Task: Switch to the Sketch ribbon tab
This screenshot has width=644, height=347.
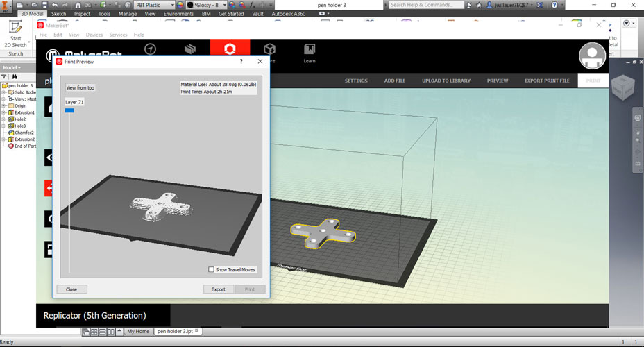Action: point(59,14)
